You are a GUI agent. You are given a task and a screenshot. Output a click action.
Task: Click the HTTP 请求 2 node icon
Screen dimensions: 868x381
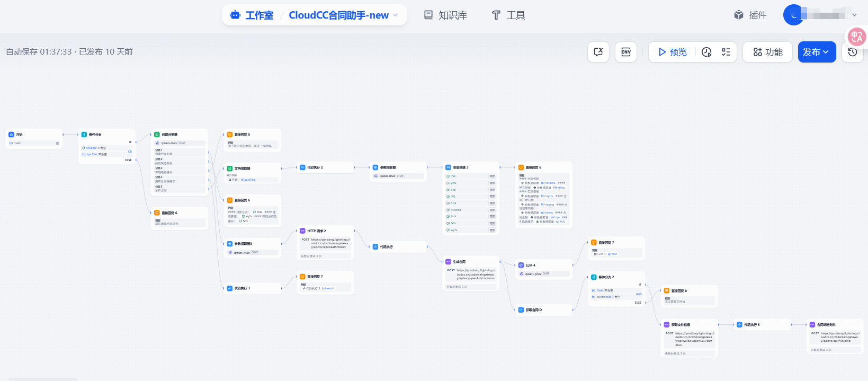click(302, 231)
